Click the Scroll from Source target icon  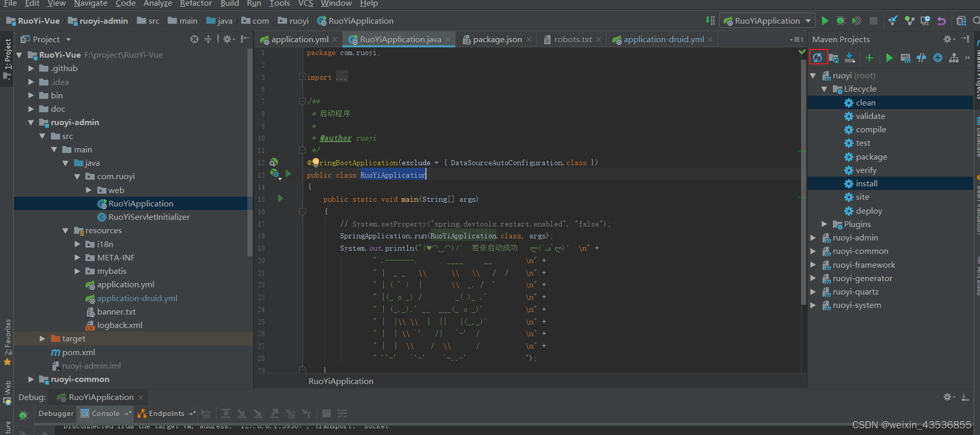point(194,39)
